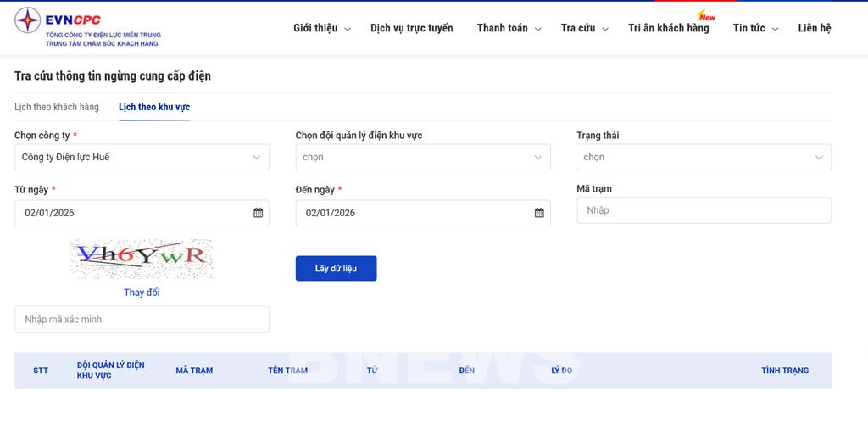Navigate to Liên hệ page
The image size is (868, 446).
coord(814,28)
